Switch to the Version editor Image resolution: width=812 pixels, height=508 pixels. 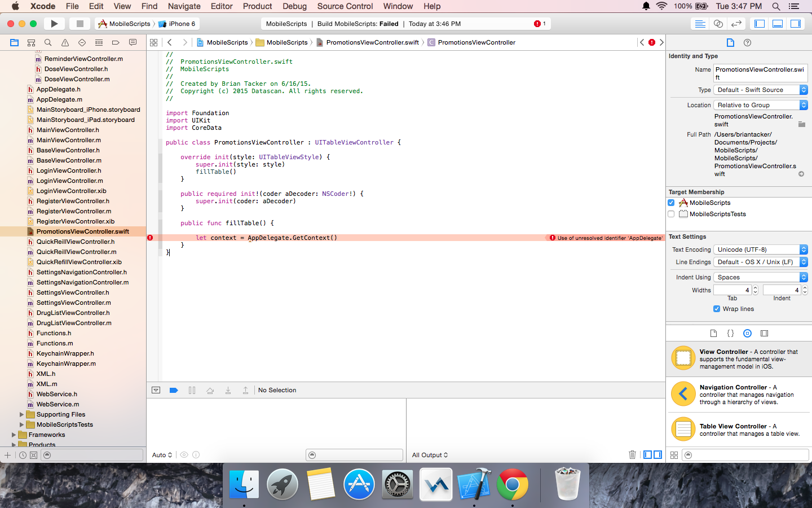coord(736,24)
